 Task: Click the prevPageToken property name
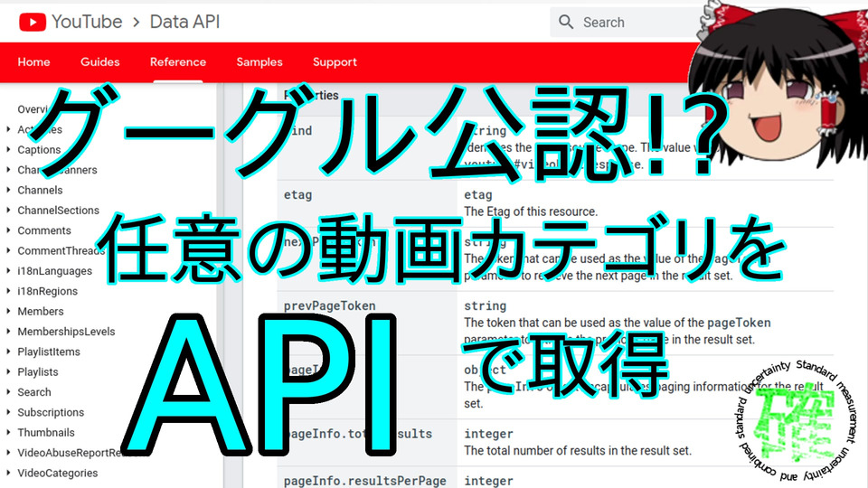[x=329, y=306]
